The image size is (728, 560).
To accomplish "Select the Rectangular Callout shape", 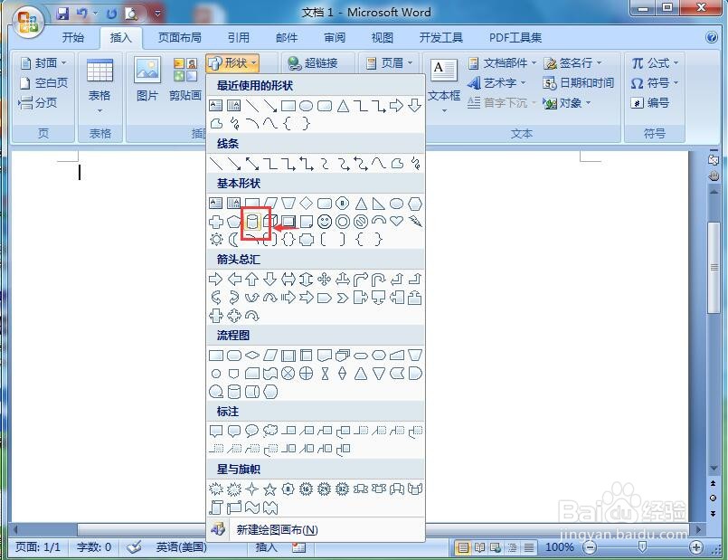I will (216, 432).
